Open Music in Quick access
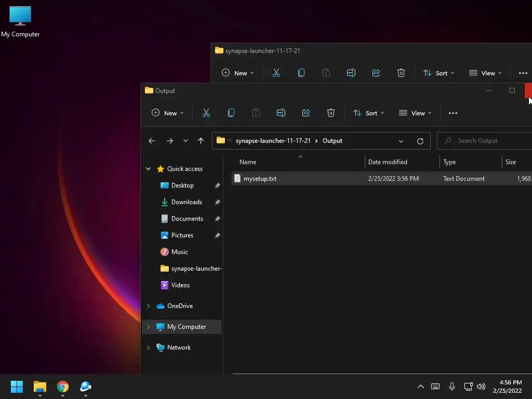This screenshot has height=399, width=532. 179,252
